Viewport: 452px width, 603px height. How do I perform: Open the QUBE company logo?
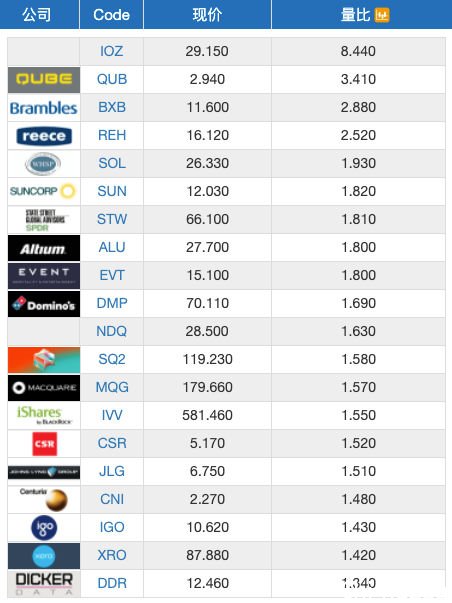44,80
